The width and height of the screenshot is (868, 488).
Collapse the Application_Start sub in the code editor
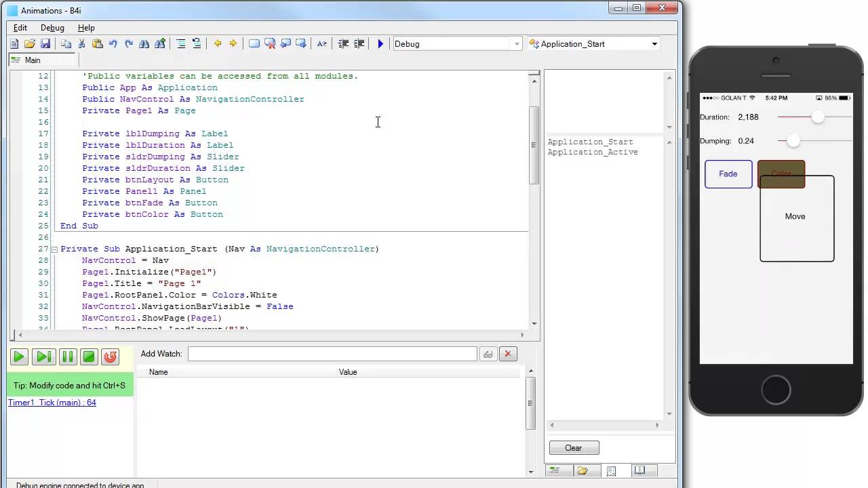tap(54, 249)
